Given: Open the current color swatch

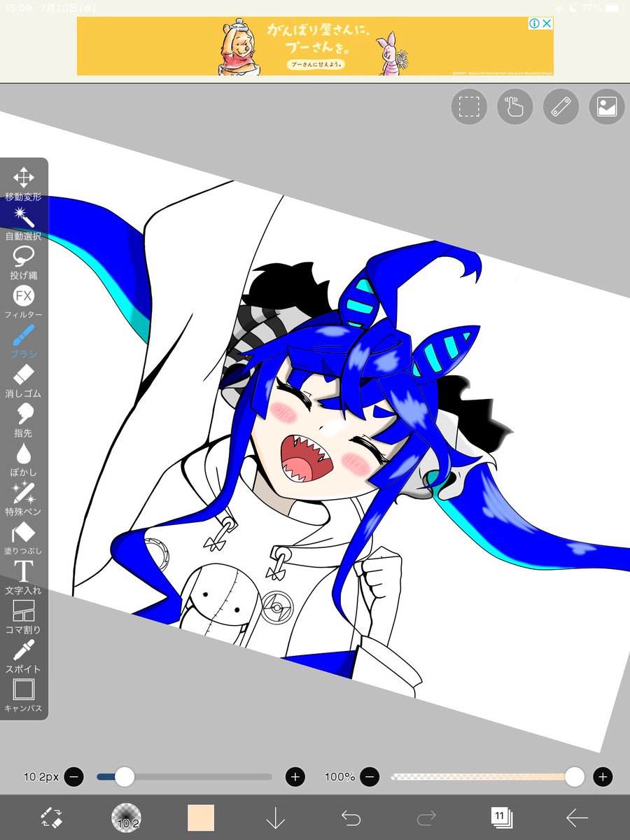Looking at the screenshot, I should tap(201, 818).
